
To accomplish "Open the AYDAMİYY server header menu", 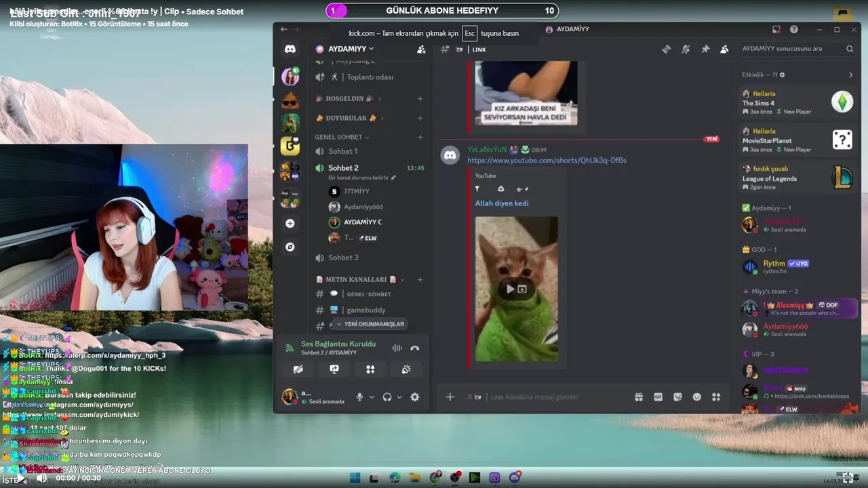I will [x=345, y=49].
